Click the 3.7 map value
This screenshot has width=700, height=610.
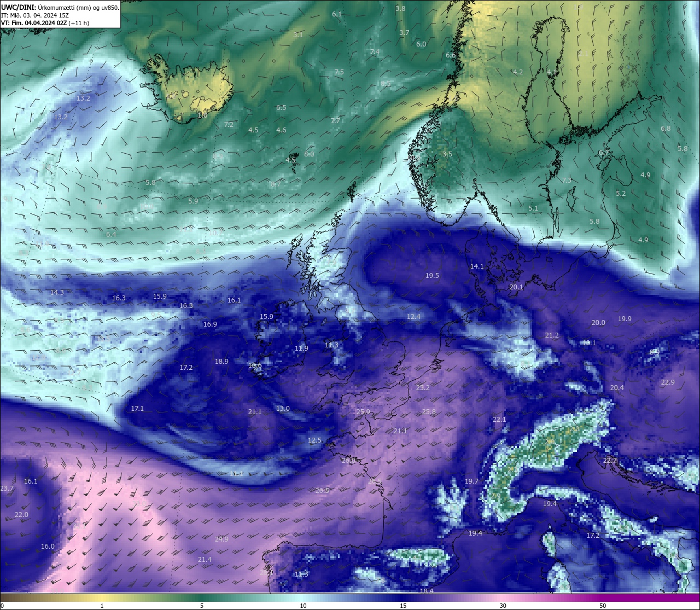[x=404, y=32]
